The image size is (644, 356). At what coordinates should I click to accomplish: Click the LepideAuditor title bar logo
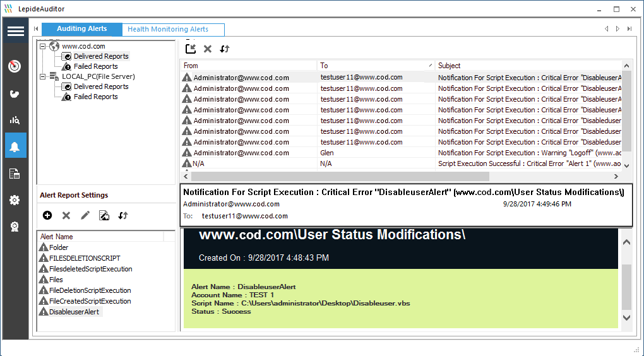click(9, 9)
